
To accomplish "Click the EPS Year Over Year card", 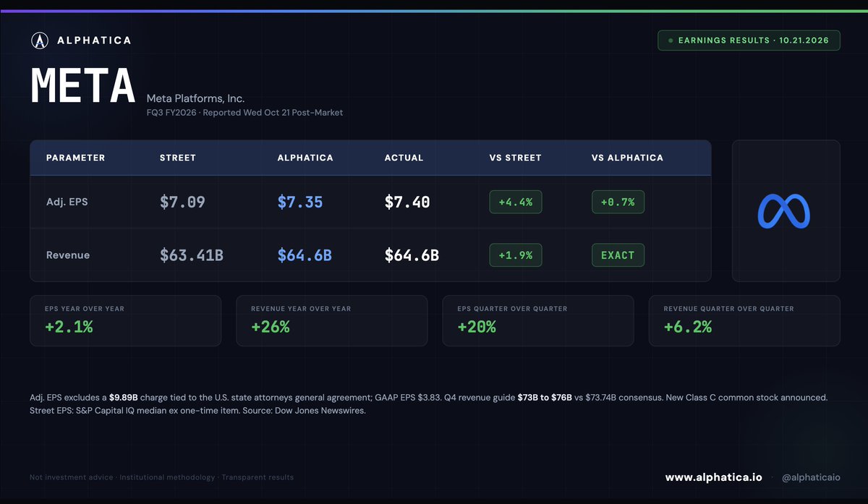I will [125, 320].
